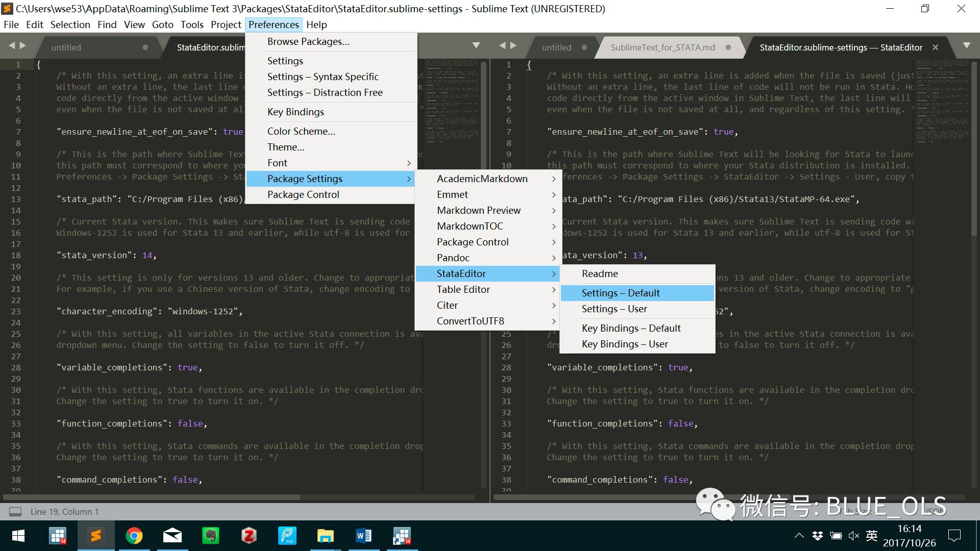
Task: Open StataEditor Readme
Action: [x=638, y=273]
